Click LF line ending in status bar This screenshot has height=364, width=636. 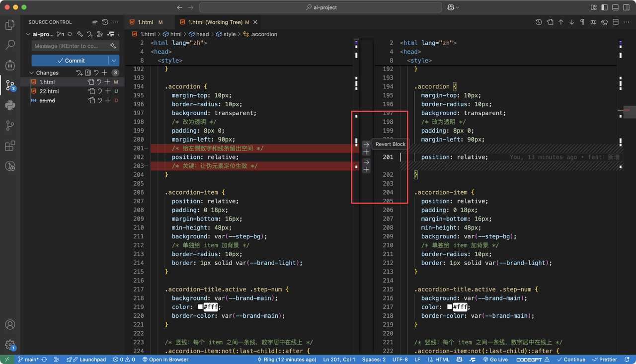(417, 360)
